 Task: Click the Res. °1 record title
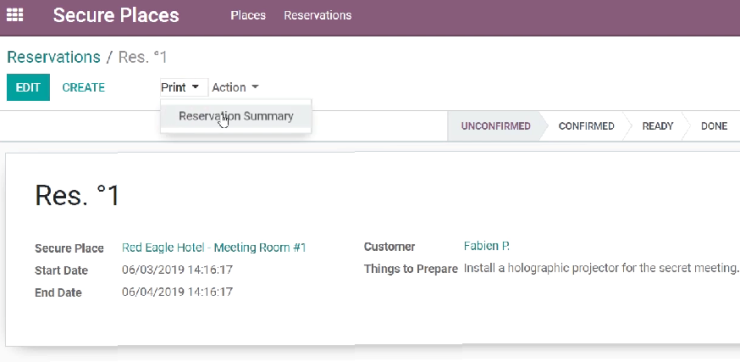[x=77, y=195]
